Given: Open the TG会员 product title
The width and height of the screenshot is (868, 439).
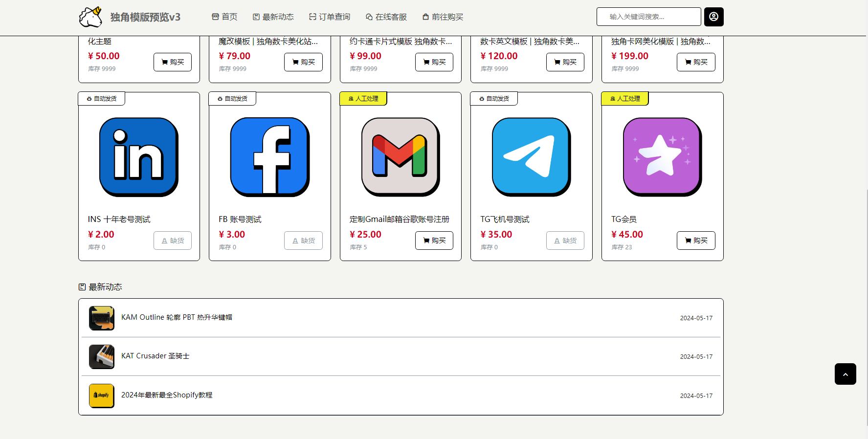Looking at the screenshot, I should (x=624, y=219).
